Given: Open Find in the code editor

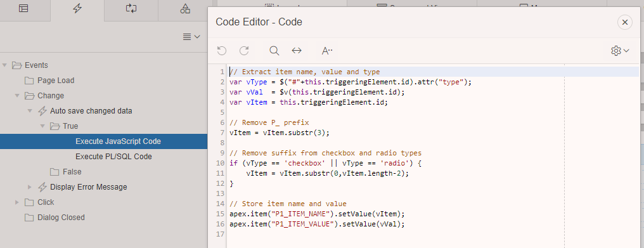Looking at the screenshot, I should (274, 51).
